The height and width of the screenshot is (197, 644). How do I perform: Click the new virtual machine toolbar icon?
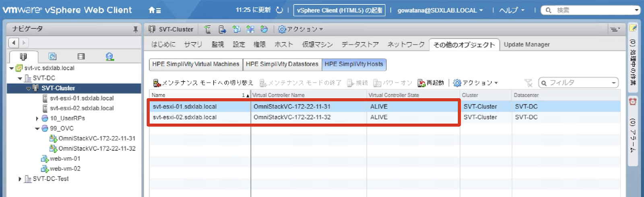[236, 29]
